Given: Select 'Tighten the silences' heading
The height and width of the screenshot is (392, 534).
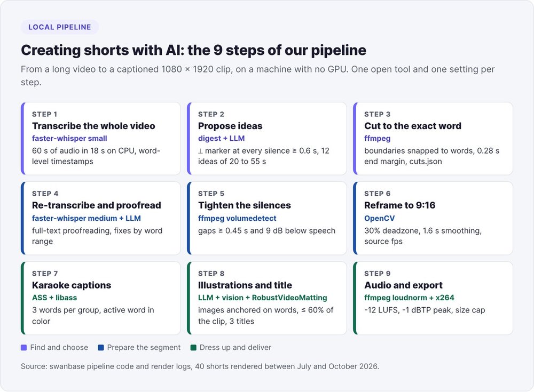Looking at the screenshot, I should click(x=245, y=205).
